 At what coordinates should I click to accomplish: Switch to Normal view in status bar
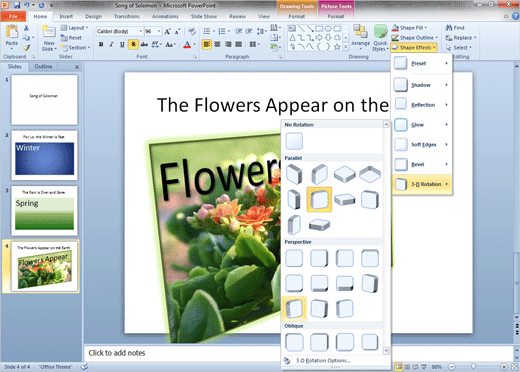click(x=399, y=367)
